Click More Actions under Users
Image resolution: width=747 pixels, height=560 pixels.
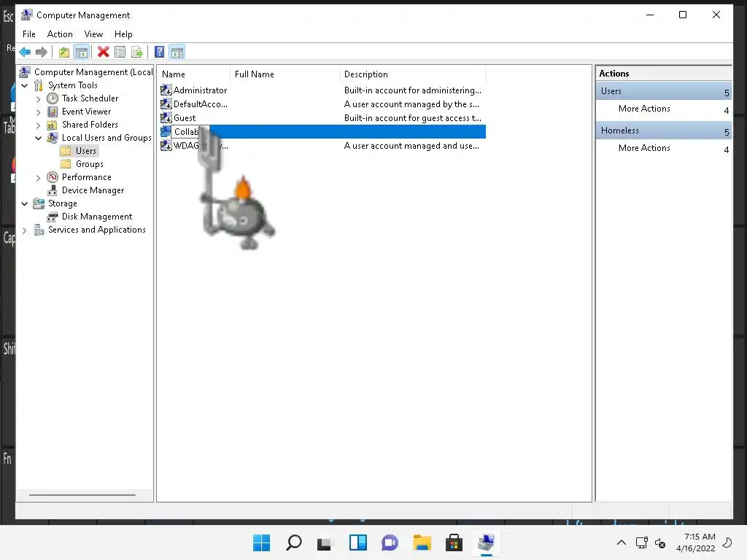click(x=644, y=109)
